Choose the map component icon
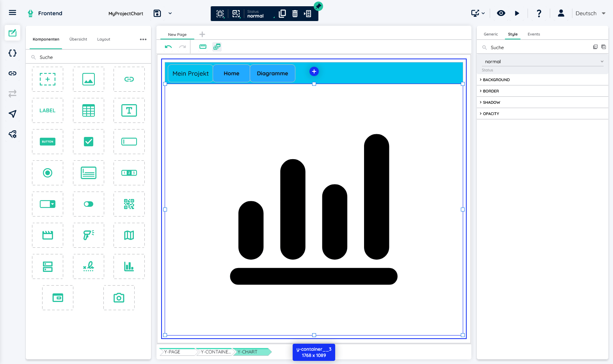The width and height of the screenshot is (613, 364). [x=129, y=235]
